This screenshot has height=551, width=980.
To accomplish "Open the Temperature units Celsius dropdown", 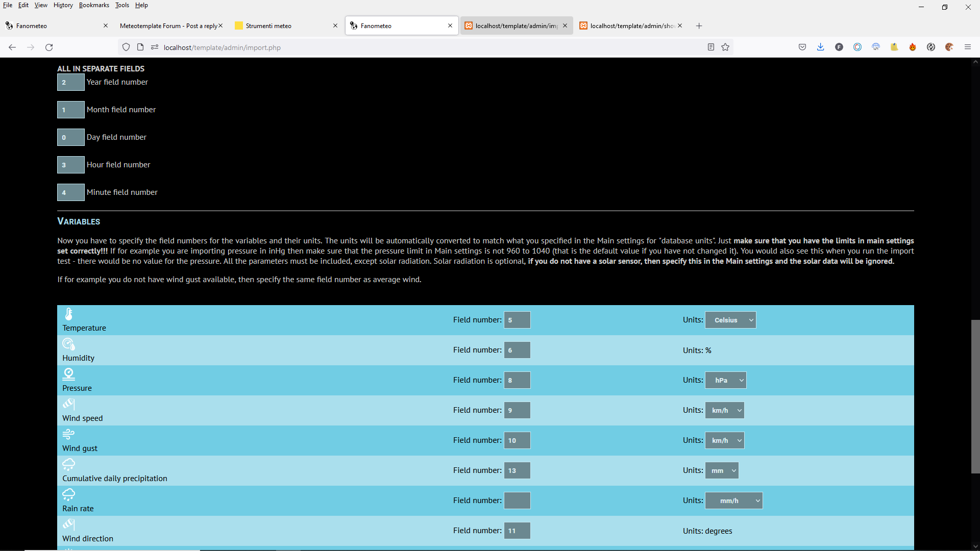I will 730,320.
